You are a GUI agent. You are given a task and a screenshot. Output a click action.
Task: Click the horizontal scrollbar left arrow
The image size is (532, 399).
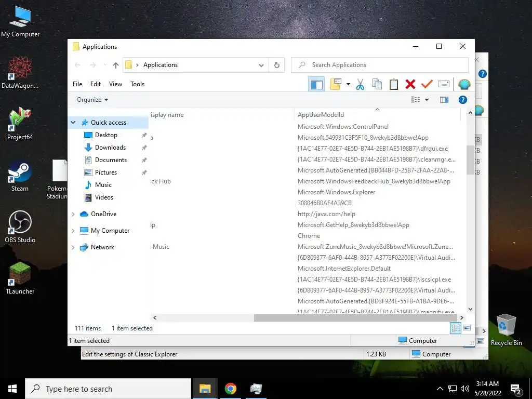(155, 317)
